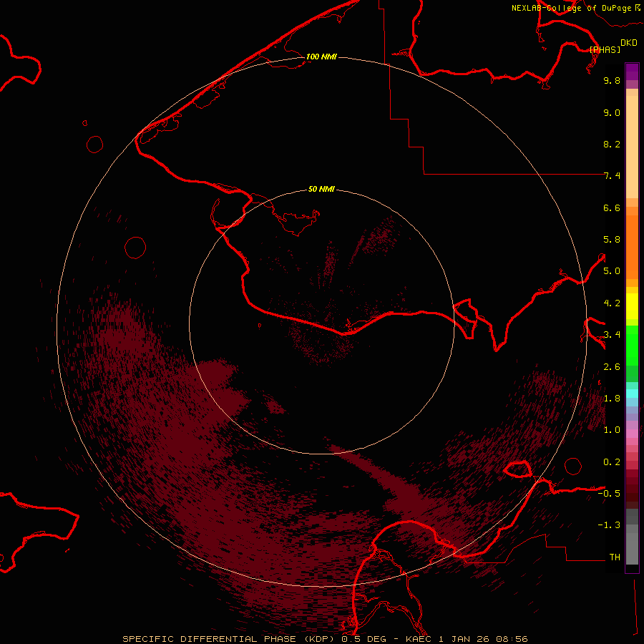Click the 9.0 legend value
The width and height of the screenshot is (644, 644).
pyautogui.click(x=612, y=112)
